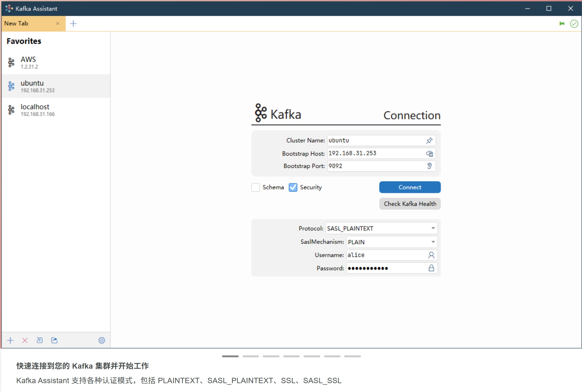This screenshot has width=582, height=392.
Task: Delete favorite with red X icon
Action: (25, 340)
